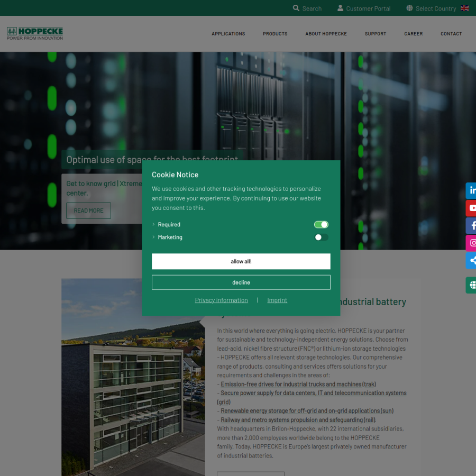Click the 'allow all!' button
This screenshot has width=476, height=476.
click(241, 261)
